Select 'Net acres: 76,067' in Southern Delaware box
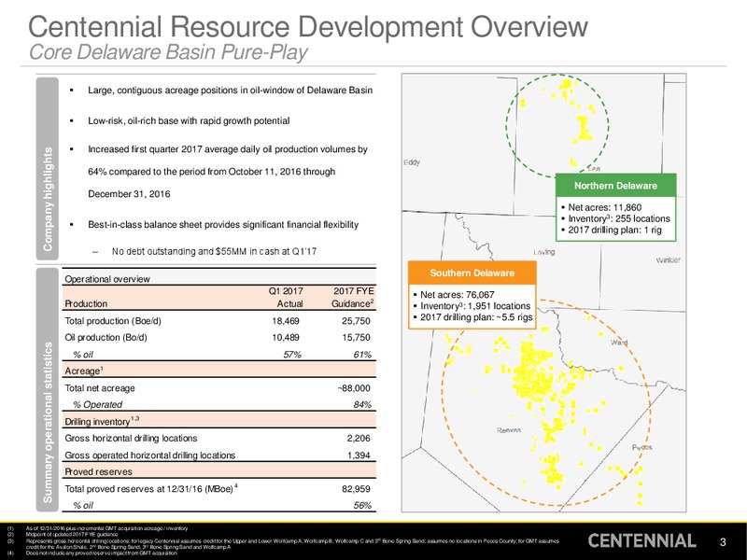Image resolution: width=747 pixels, height=560 pixels. coord(457,295)
